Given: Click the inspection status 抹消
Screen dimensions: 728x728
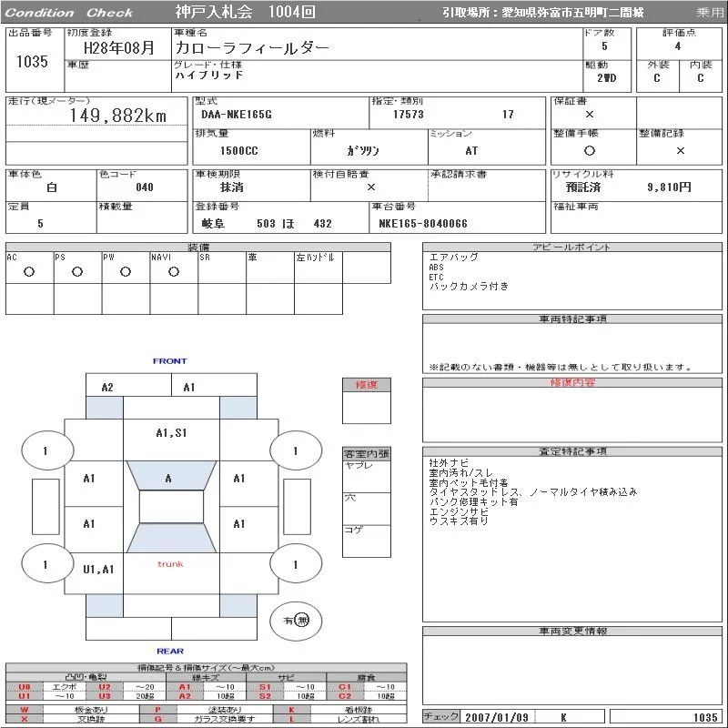Looking at the screenshot, I should click(x=232, y=187).
